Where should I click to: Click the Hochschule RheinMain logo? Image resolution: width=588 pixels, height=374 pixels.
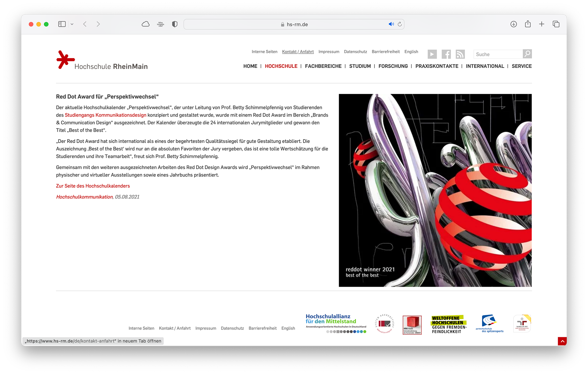102,60
